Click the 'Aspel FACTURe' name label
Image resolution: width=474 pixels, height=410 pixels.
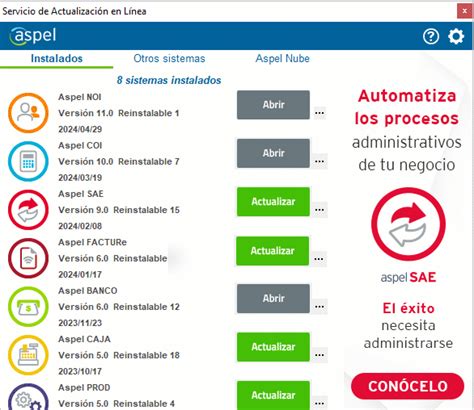tap(92, 242)
